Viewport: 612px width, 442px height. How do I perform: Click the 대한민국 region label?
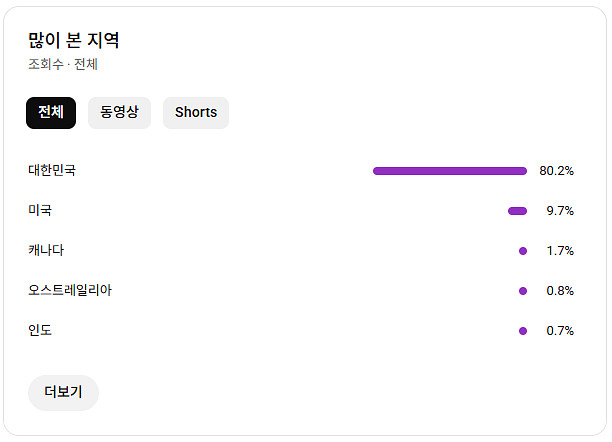coord(52,171)
